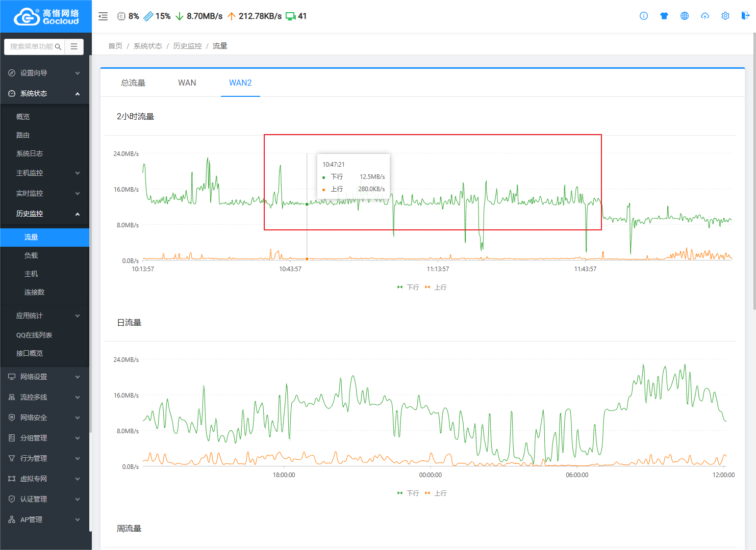
Task: Collapse the sidebar with the fold menu icon
Action: pos(103,16)
